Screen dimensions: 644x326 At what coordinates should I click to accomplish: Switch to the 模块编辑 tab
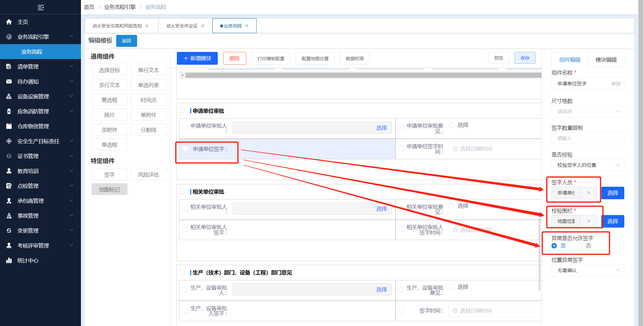(606, 60)
